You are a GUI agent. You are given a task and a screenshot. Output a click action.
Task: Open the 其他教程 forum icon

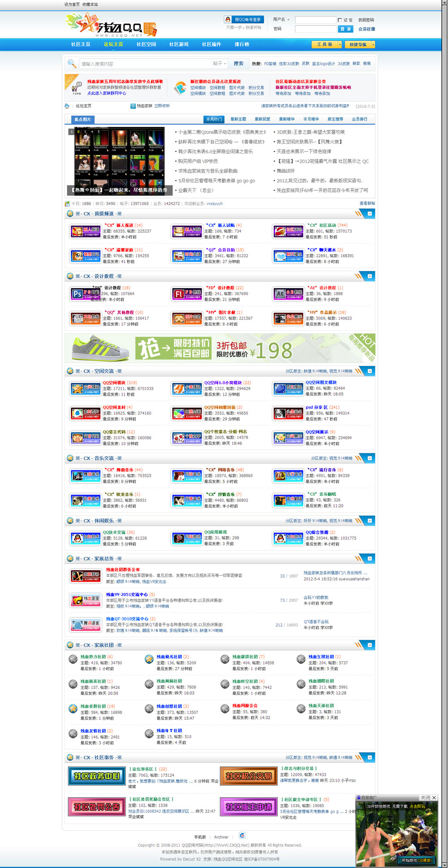86,318
